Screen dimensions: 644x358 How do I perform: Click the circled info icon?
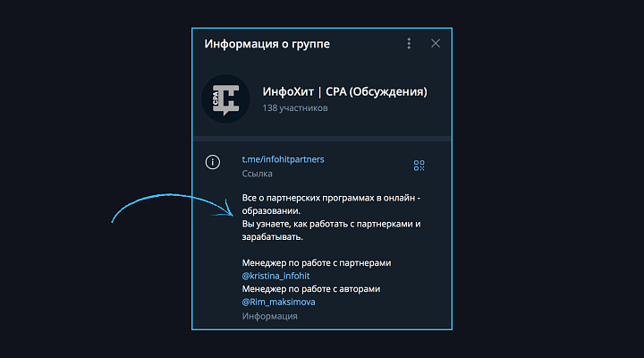(x=213, y=162)
